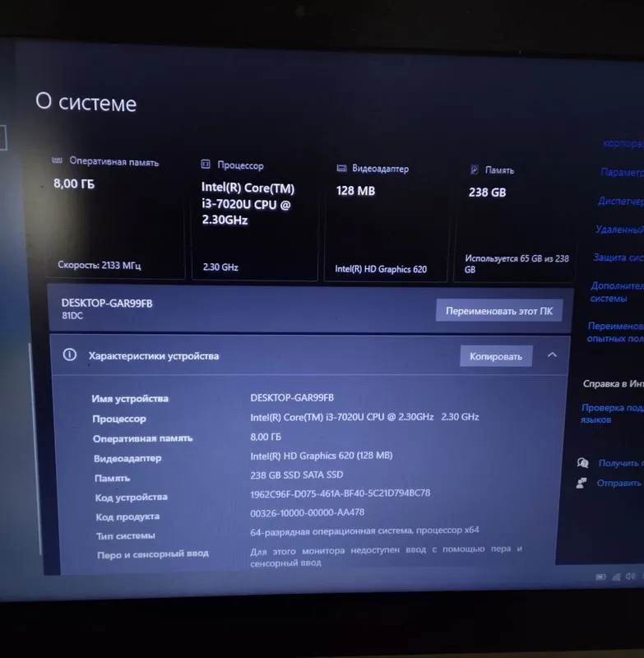
Task: Click the Тип системы label
Action: click(x=126, y=536)
